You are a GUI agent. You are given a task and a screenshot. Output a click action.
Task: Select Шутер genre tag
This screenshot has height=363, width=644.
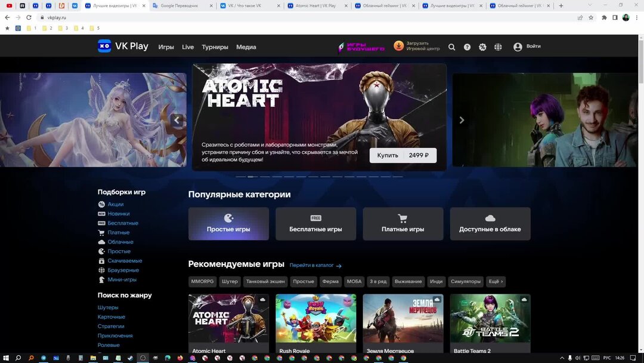pos(230,282)
